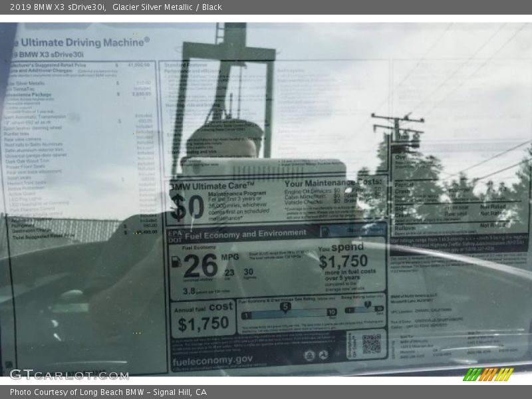
Task: Click the Ultimate Driving Machine heading
Action: click(x=80, y=42)
